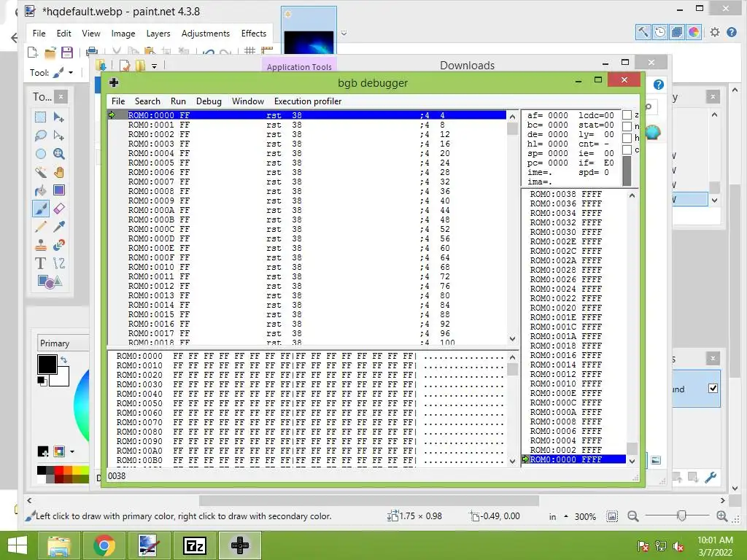Screen dimensions: 747x560
Task: Open paint.net Help question mark icon
Action: click(x=732, y=32)
